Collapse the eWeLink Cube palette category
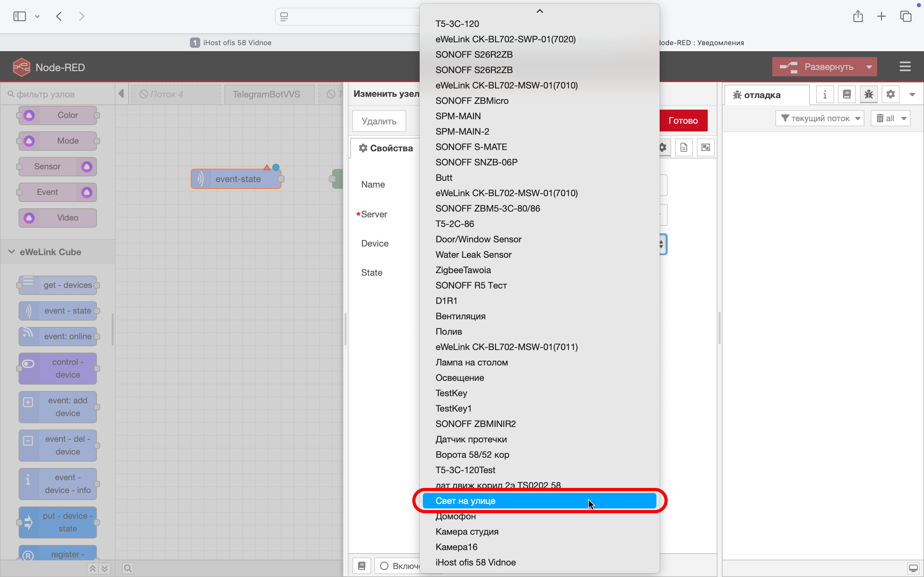The width and height of the screenshot is (924, 577). click(x=12, y=252)
